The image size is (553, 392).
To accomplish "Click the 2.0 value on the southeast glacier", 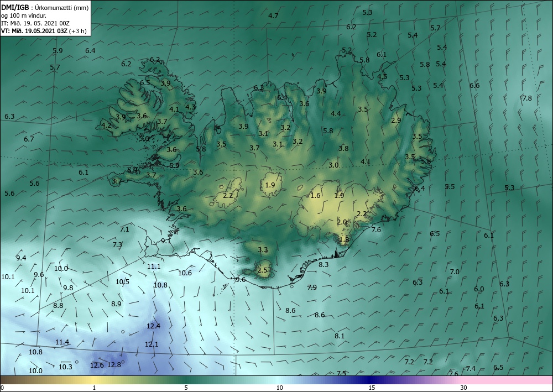I will (x=342, y=222).
